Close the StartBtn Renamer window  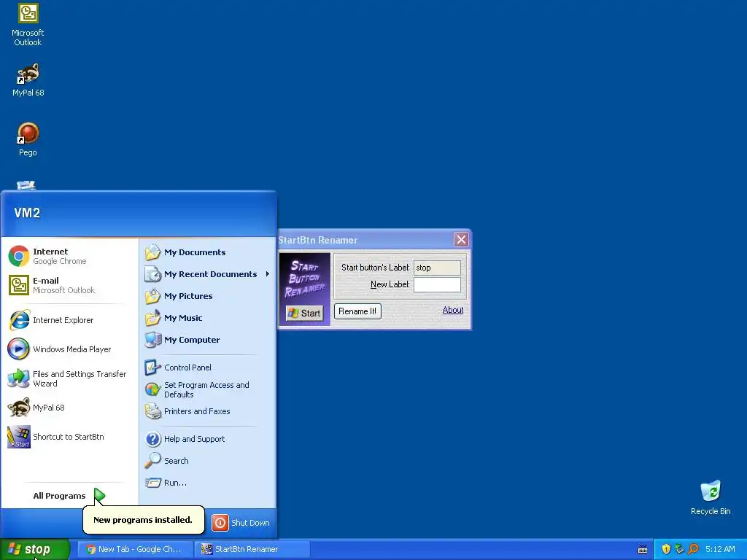click(461, 239)
